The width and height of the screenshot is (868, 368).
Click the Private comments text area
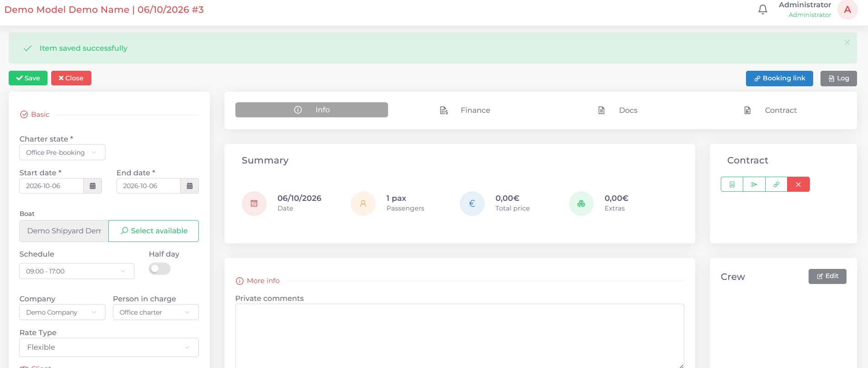(459, 336)
